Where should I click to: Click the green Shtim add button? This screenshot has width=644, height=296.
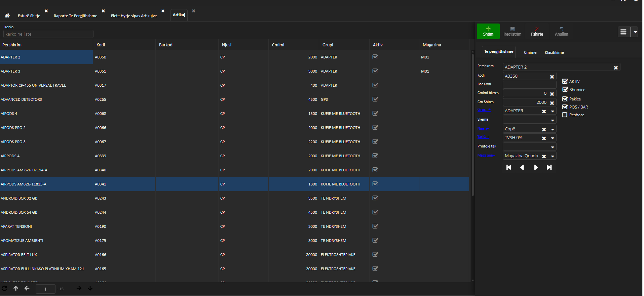[x=488, y=31]
